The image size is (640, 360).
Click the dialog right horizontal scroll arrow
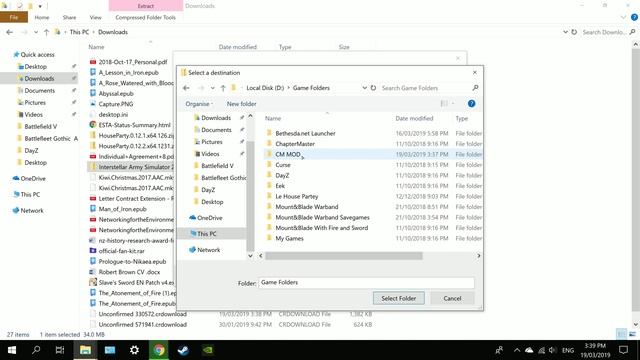tap(479, 256)
